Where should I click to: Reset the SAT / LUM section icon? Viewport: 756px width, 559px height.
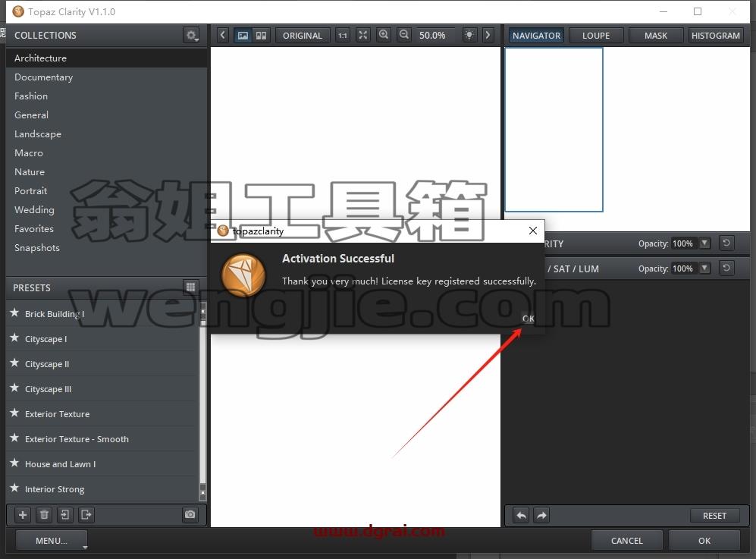click(726, 268)
